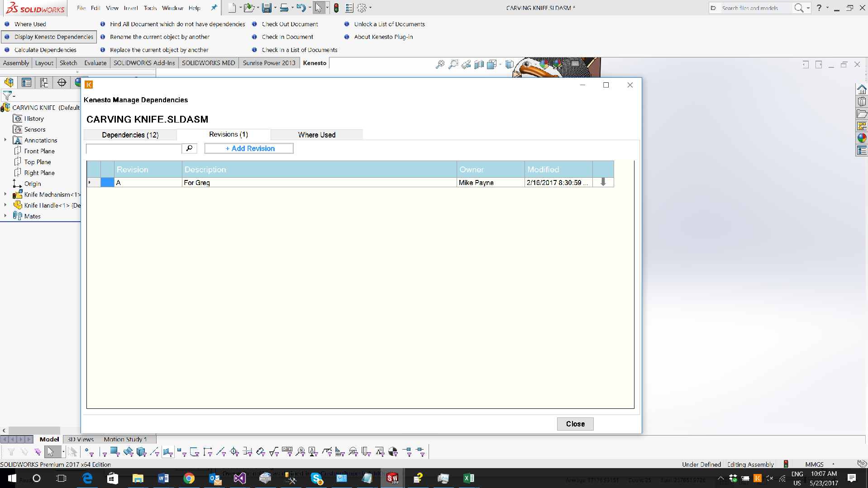
Task: Click the Open file icon
Action: 248,8
